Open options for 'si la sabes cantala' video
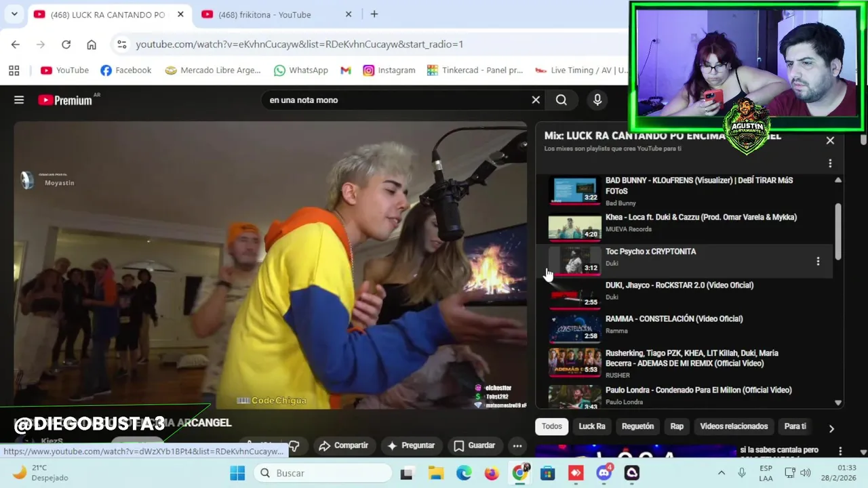Viewport: 868px width, 488px height. (x=840, y=451)
